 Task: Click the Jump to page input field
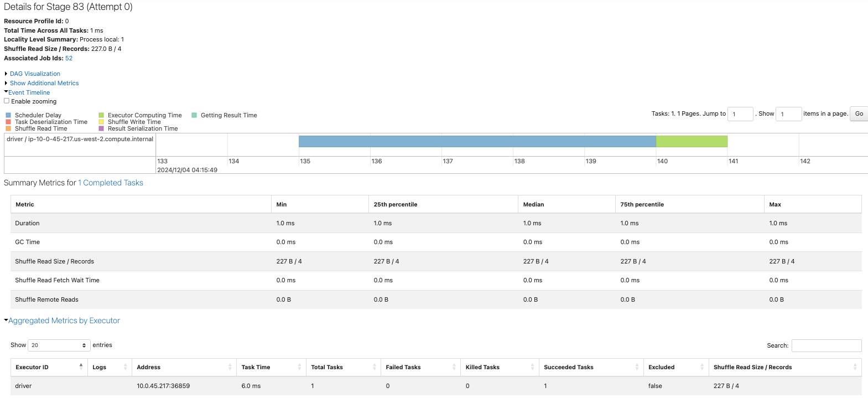[x=740, y=114]
